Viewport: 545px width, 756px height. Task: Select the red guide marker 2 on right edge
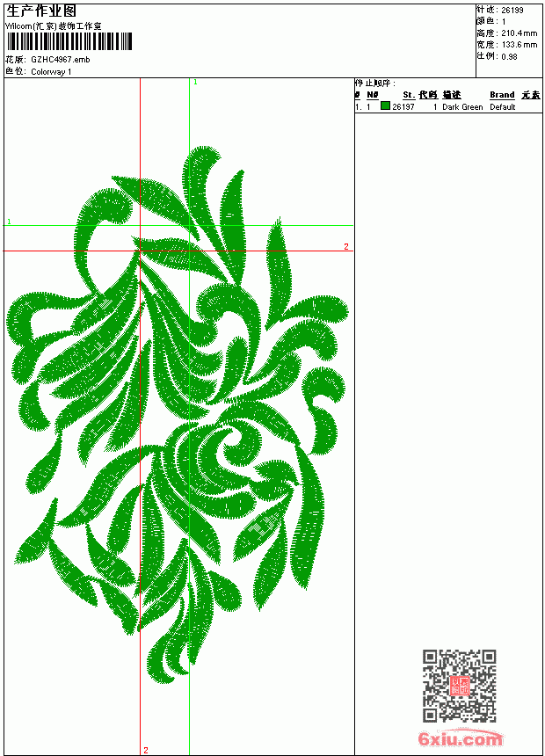[x=345, y=246]
